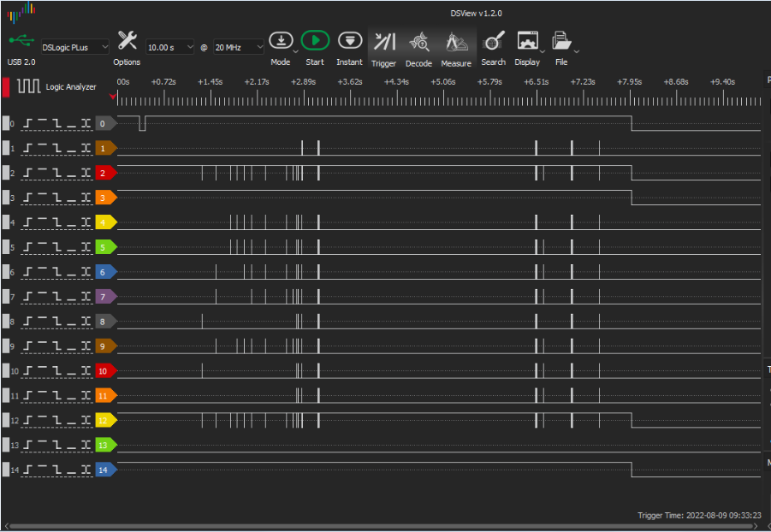
Task: Click the green USB 2.0 connection icon
Action: click(21, 40)
